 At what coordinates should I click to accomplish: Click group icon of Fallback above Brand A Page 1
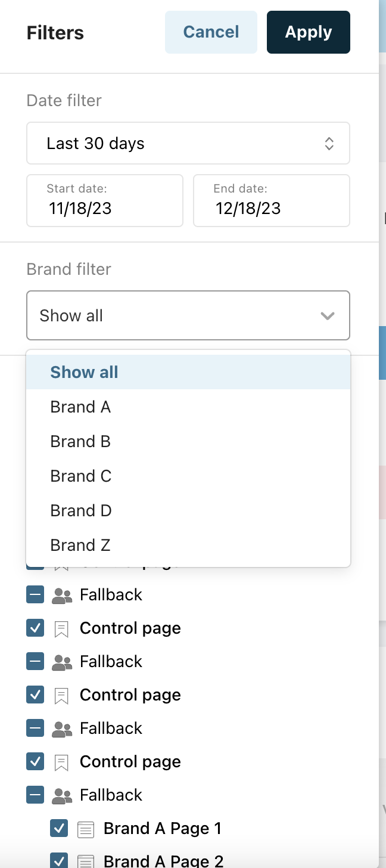pyautogui.click(x=62, y=795)
